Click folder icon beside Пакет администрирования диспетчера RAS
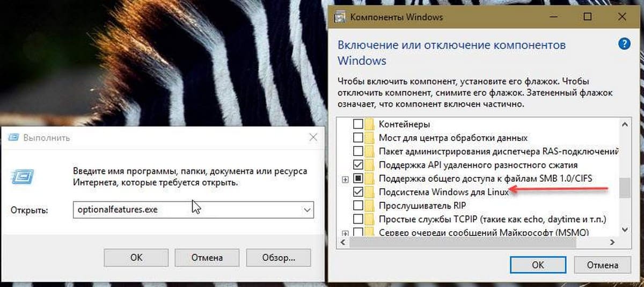Screen dimensions: 644x287 [x=370, y=151]
